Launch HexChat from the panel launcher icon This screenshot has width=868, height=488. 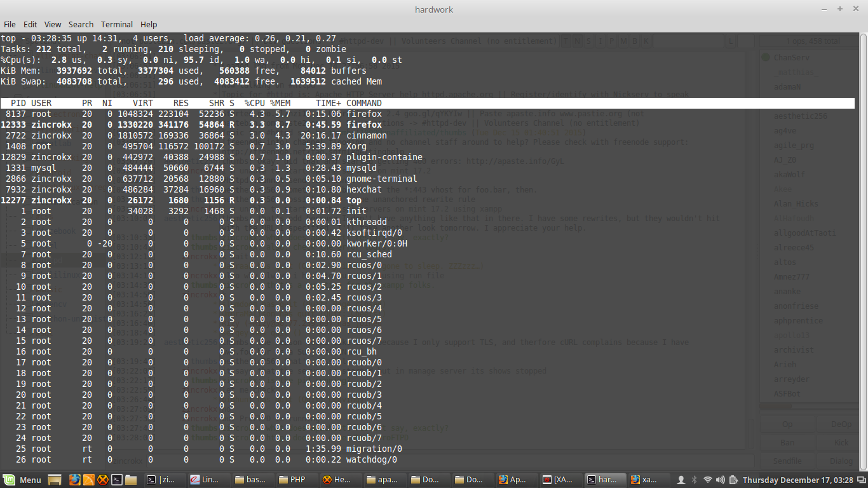click(103, 480)
